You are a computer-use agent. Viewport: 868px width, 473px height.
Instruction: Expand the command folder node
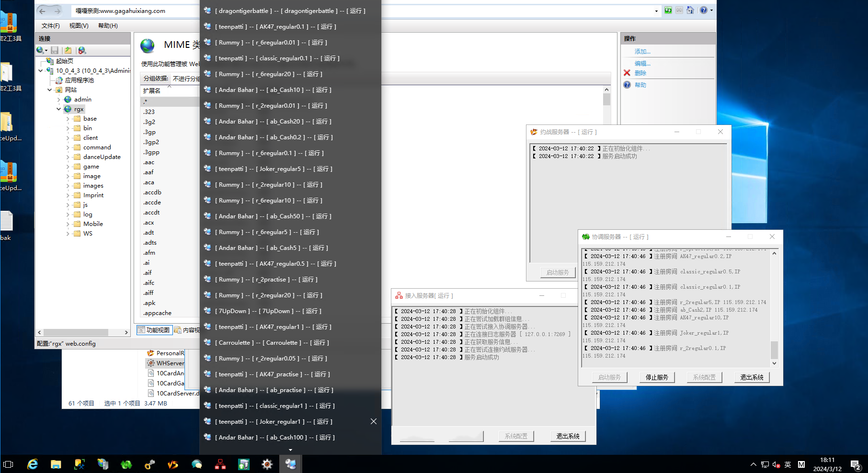[68, 147]
